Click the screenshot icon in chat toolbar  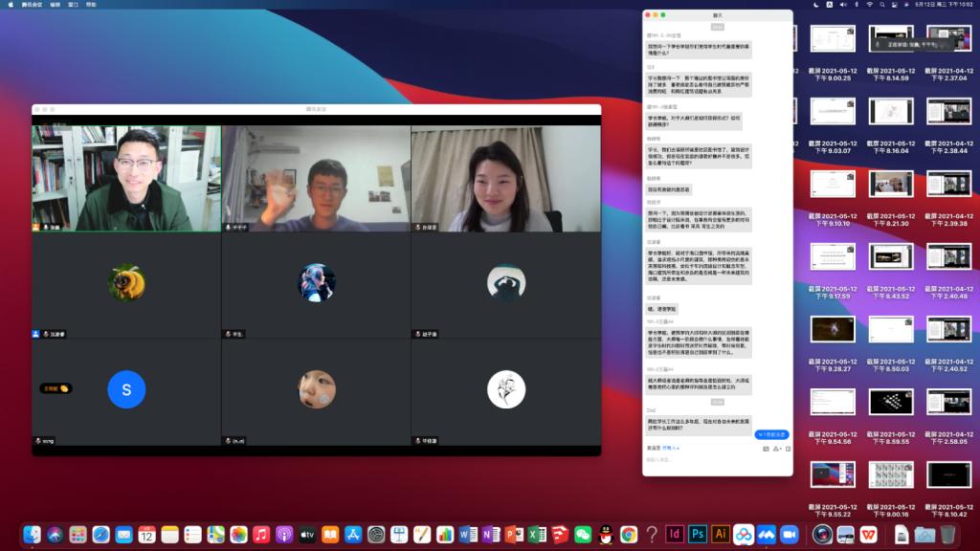[x=766, y=448]
